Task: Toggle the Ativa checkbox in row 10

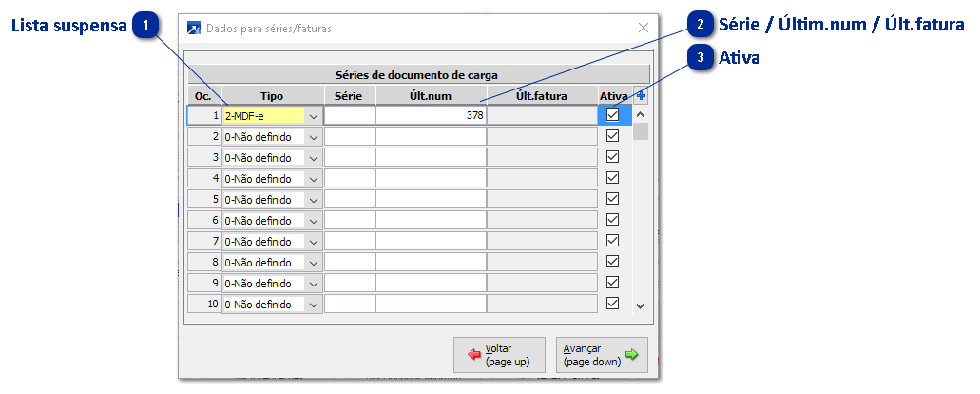Action: (x=612, y=304)
